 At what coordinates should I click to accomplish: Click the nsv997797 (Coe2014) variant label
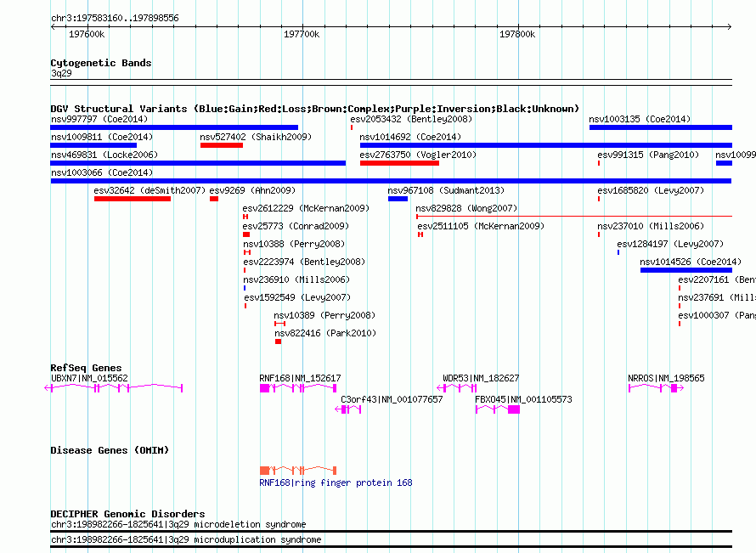(99, 119)
